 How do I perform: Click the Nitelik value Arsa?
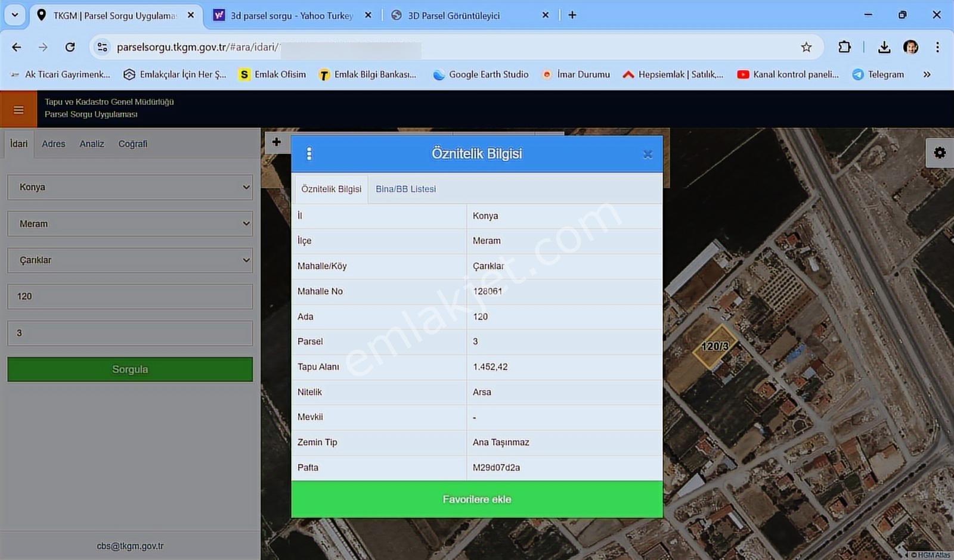pyautogui.click(x=482, y=392)
